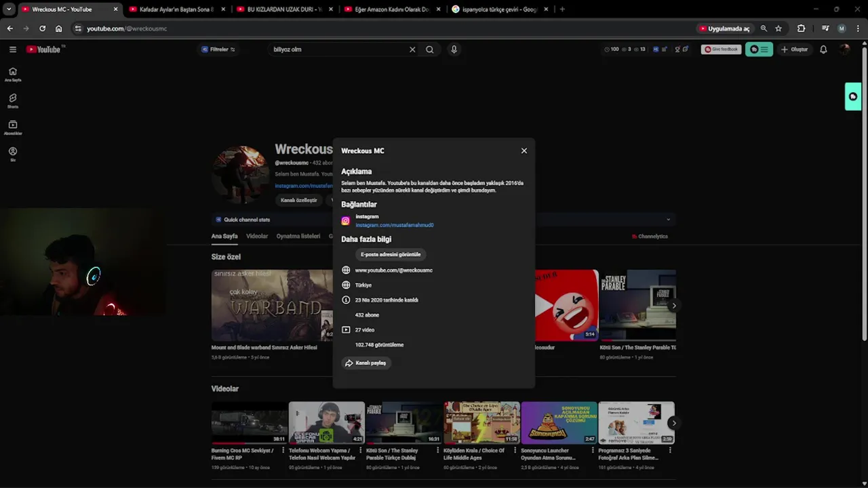Open Programsız 3 Saniyede Fotoğraf video thumbnail
868x488 pixels.
(636, 423)
